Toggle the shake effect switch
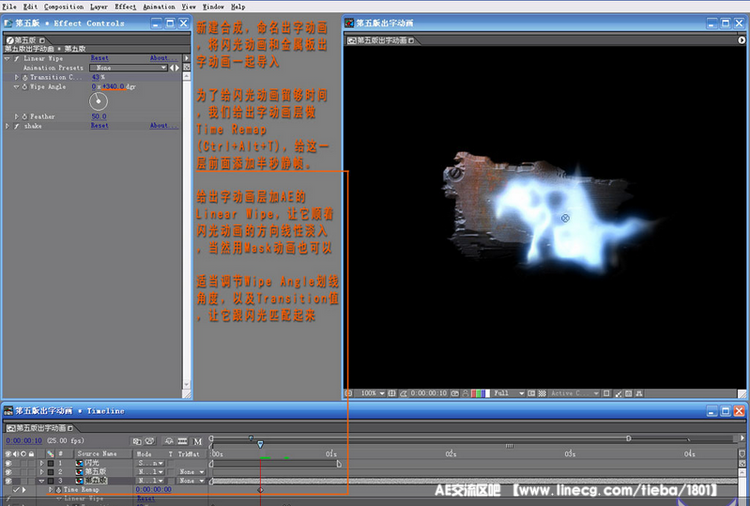750x506 pixels. coord(16,126)
